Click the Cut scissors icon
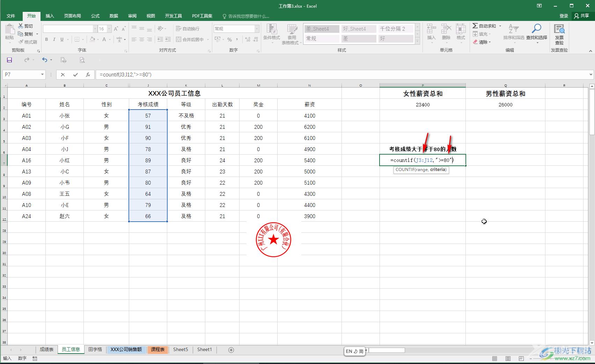The height and width of the screenshot is (364, 595). (21, 26)
